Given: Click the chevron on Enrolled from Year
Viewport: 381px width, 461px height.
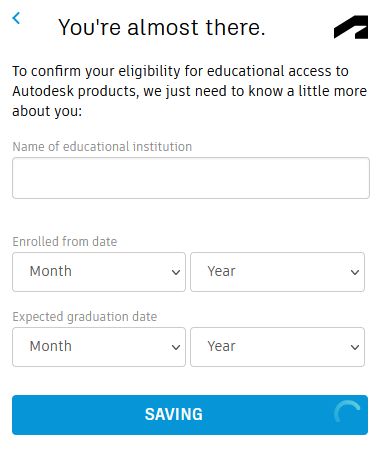Looking at the screenshot, I should pos(355,272).
